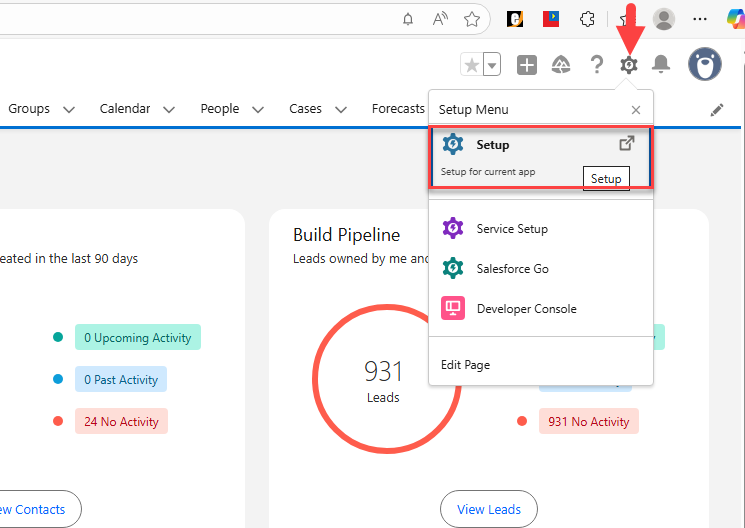745x528 pixels.
Task: Click the 931 Leads donut chart
Action: pyautogui.click(x=383, y=380)
